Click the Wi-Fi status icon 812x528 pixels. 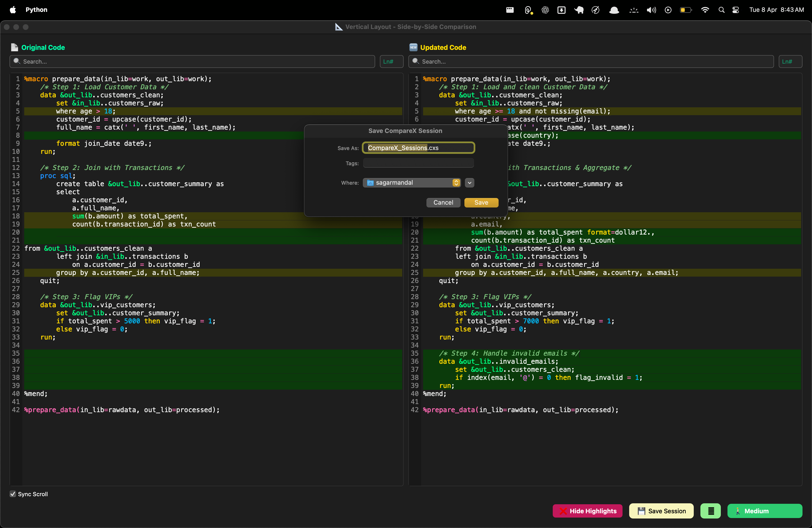(x=705, y=10)
